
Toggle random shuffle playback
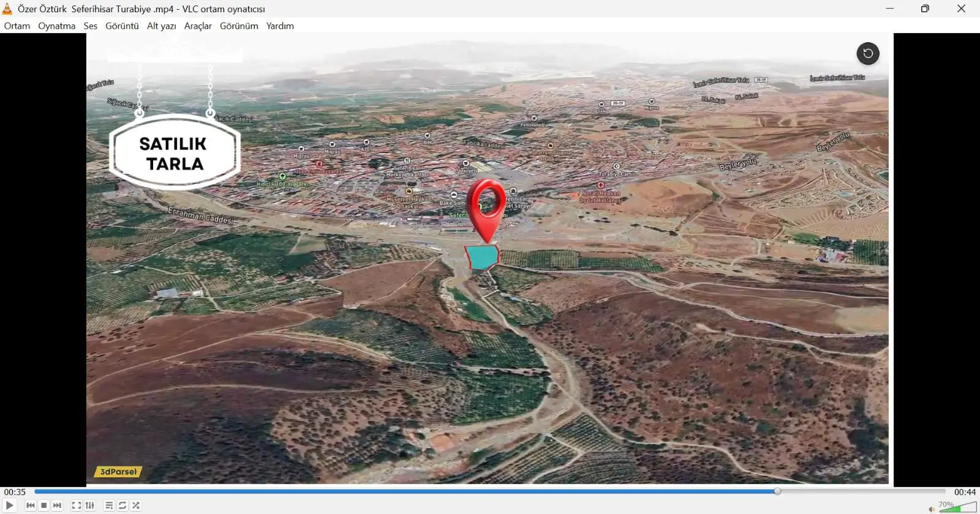click(x=136, y=505)
